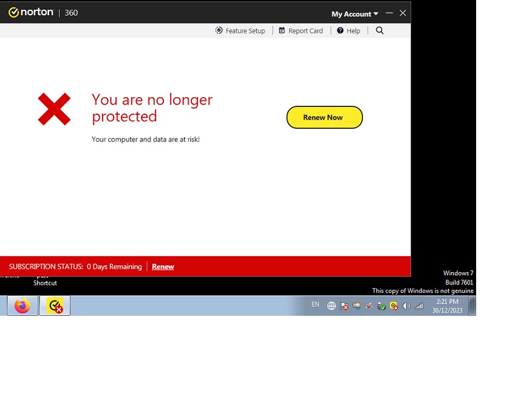Click the Safely Remove Hardware icon
532x399 pixels.
(381, 306)
